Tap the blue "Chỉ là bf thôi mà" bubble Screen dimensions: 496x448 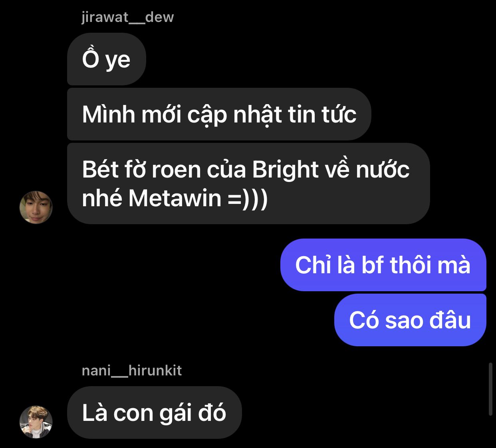point(383,265)
